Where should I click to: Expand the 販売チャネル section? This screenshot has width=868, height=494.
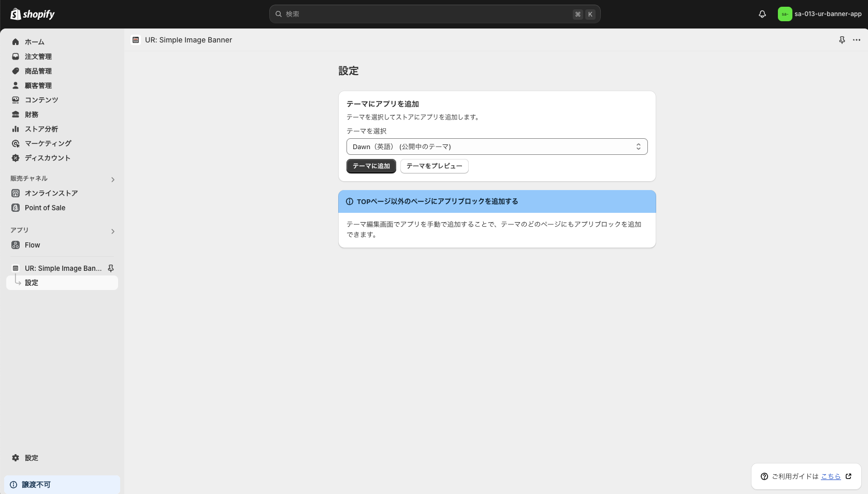click(112, 179)
